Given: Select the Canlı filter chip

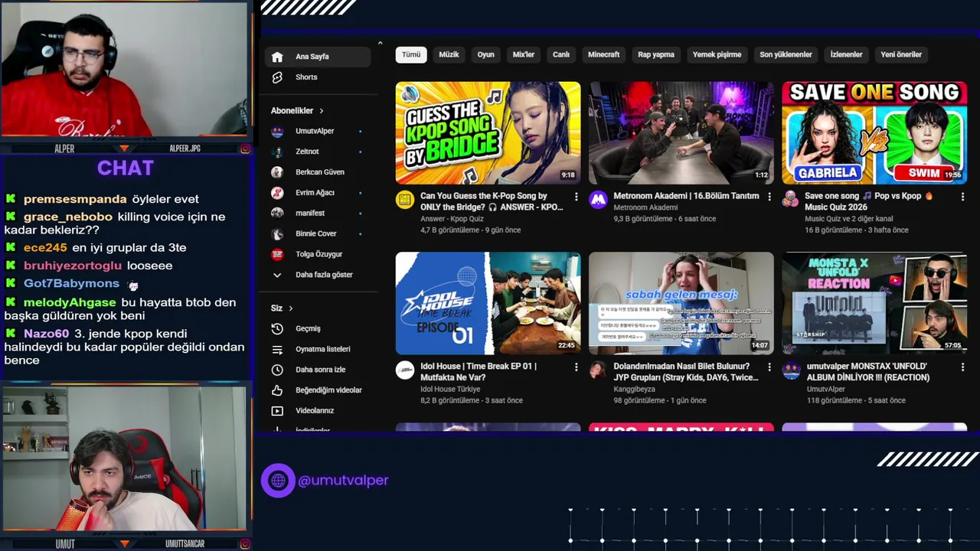Looking at the screenshot, I should (x=561, y=54).
